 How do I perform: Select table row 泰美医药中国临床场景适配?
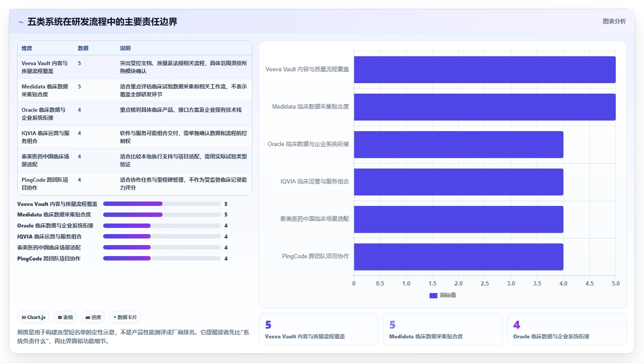(135, 160)
